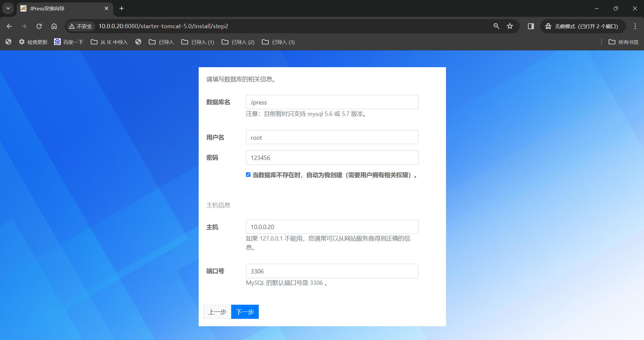Open the Chrome three-dot menu
The image size is (644, 340).
pos(635,26)
